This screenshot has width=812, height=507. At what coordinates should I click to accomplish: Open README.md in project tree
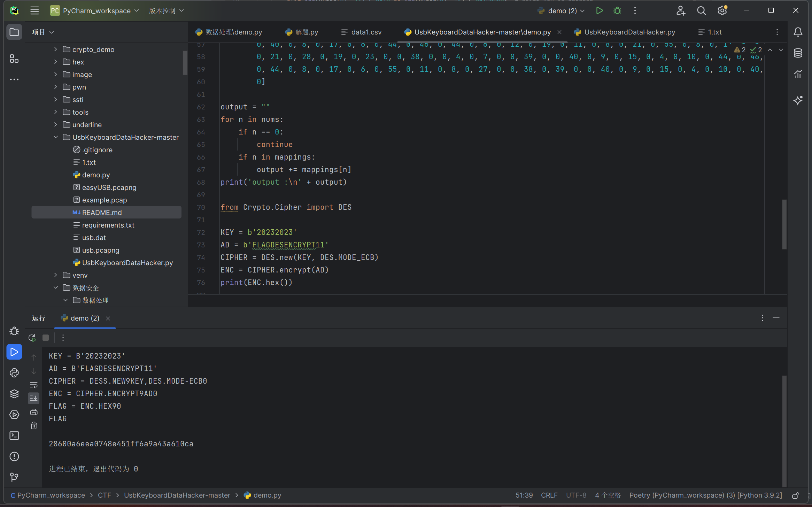tap(107, 213)
